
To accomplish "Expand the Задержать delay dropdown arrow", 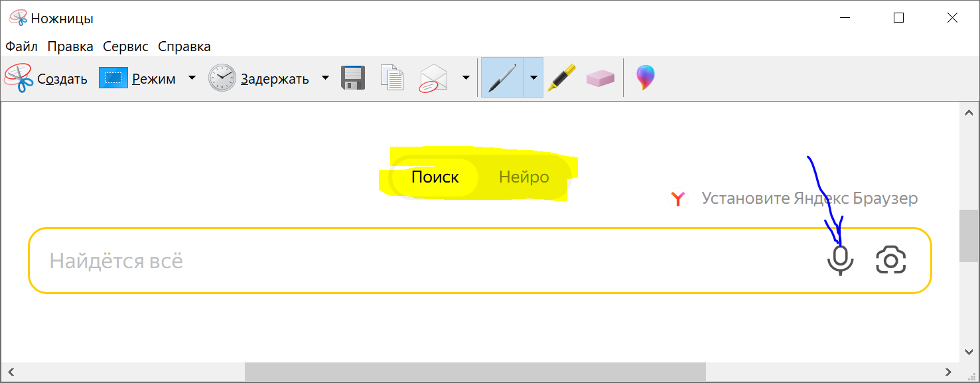I will (x=325, y=78).
